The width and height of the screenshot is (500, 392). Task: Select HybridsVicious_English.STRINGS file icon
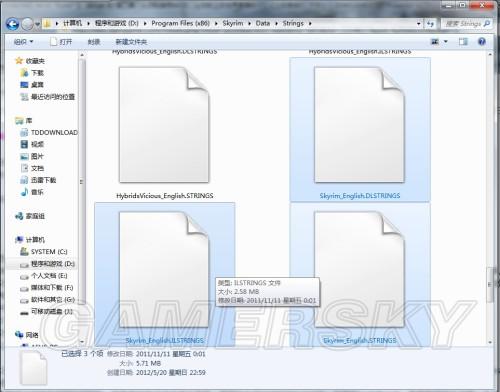pos(164,125)
